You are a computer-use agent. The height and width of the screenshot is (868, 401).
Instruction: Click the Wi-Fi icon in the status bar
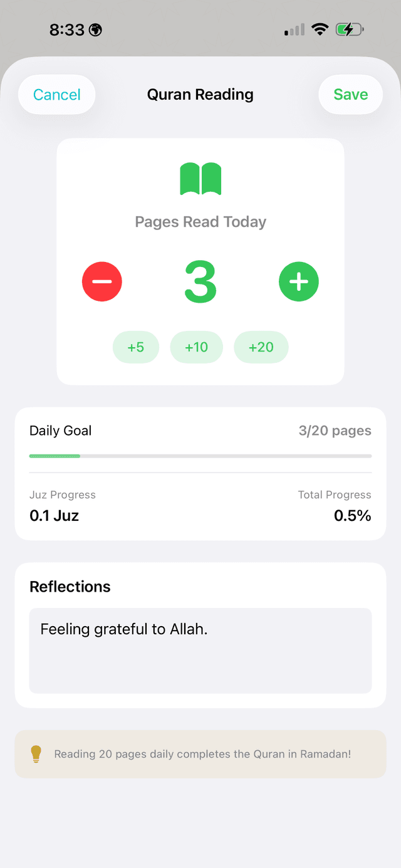click(320, 29)
